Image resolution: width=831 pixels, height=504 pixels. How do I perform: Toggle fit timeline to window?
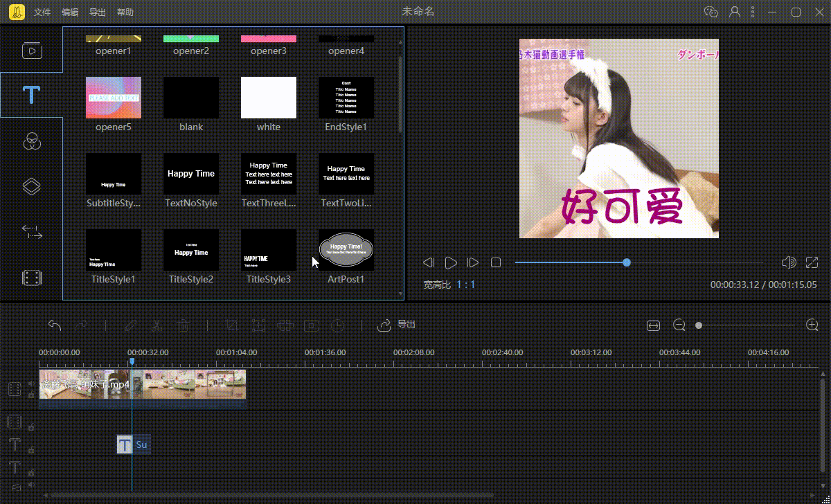[652, 324]
